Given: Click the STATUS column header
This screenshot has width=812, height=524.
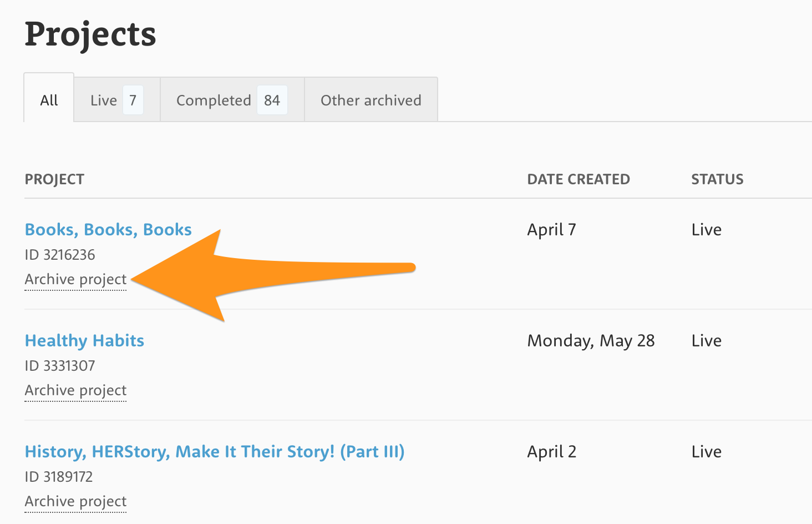Looking at the screenshot, I should 717,179.
